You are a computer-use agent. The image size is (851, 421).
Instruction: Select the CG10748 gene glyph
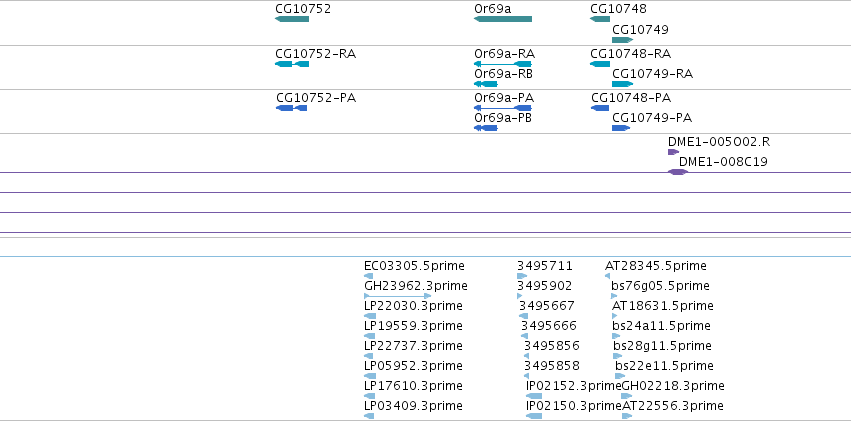point(600,19)
